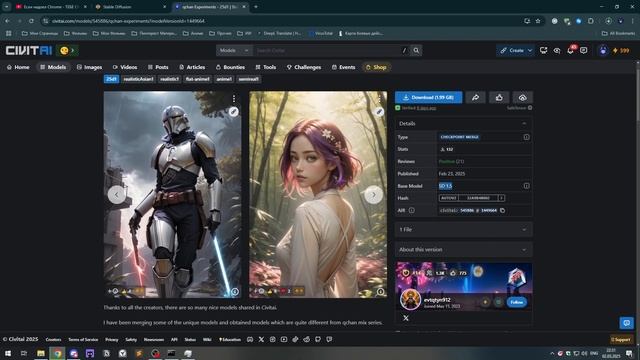Viewport: 640px width, 360px height.
Task: Open the chat messages icon in header
Action: (584, 51)
